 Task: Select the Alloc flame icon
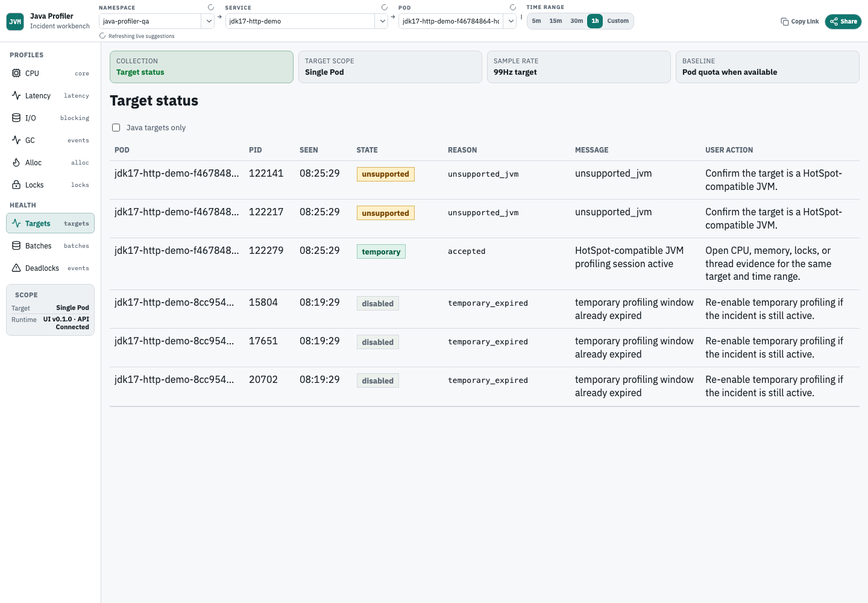(16, 162)
